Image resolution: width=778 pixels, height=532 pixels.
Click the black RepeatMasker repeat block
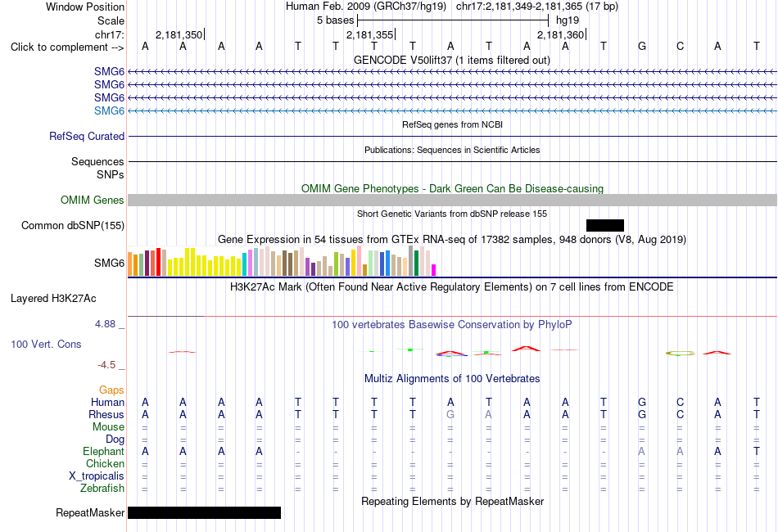[x=205, y=512]
